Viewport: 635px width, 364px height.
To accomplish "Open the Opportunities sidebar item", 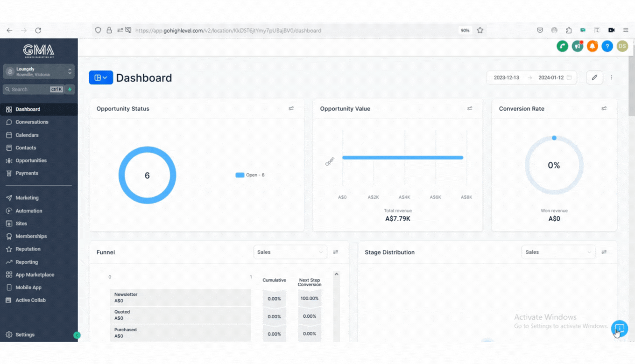I will click(x=31, y=161).
